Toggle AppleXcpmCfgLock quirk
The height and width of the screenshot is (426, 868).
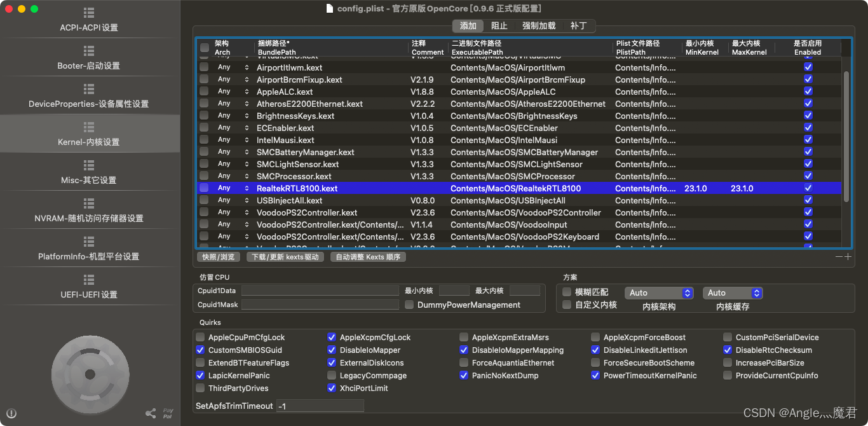pos(332,338)
